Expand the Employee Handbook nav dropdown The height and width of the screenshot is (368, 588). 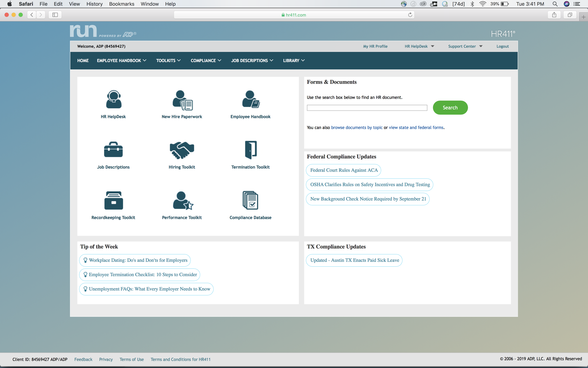122,61
